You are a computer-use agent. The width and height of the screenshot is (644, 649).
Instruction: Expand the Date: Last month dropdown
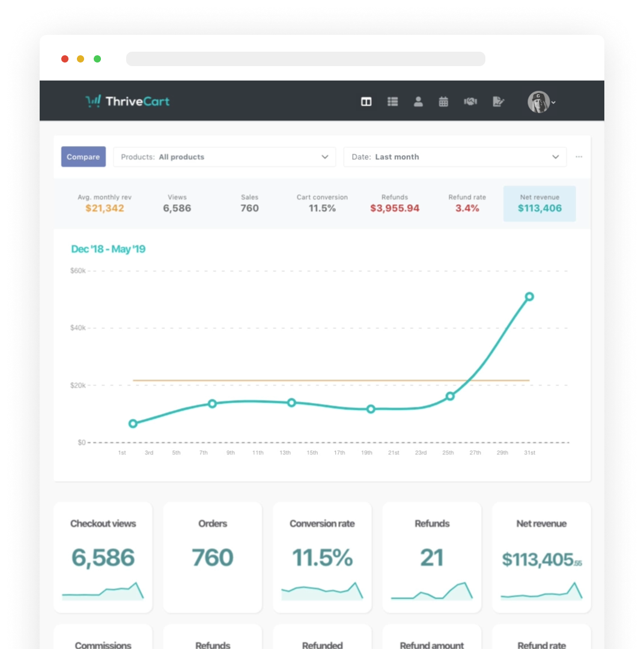tap(455, 157)
